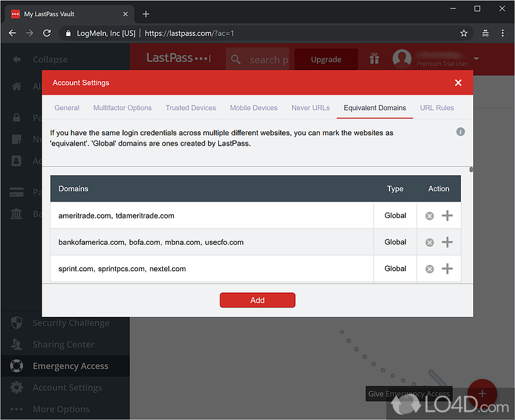The height and width of the screenshot is (420, 515).
Task: Remove the sprint.com equivalent domains entry
Action: click(429, 269)
